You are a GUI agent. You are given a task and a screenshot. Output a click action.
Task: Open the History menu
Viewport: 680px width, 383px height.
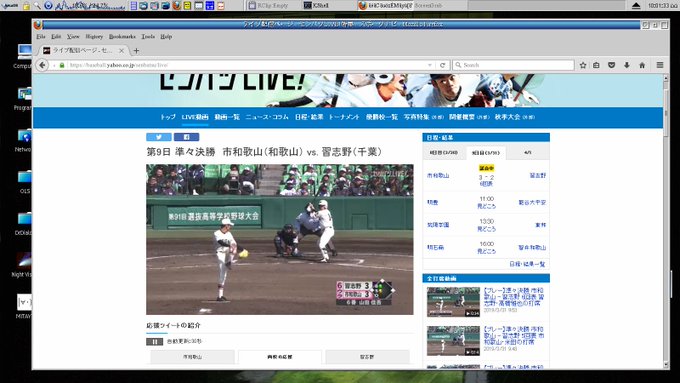click(x=94, y=37)
